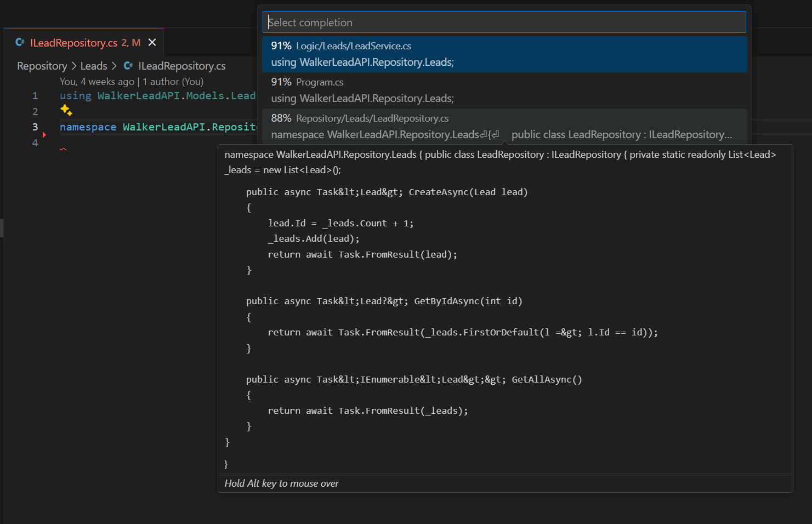Screen dimensions: 812x524
Task: Click red gutter change arrow on line 3
Action: coord(44,134)
